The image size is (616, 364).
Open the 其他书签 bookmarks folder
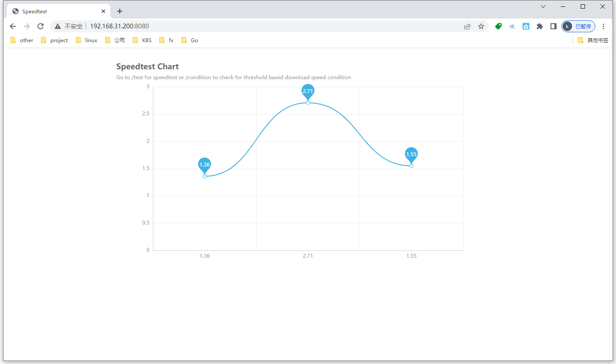point(593,40)
